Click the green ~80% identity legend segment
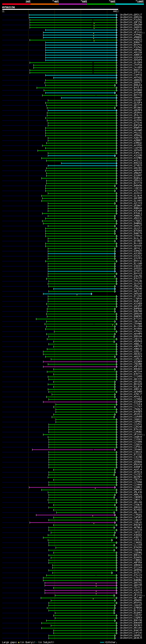Image resolution: width=146 pixels, height=644 pixels. [x=101, y=4]
